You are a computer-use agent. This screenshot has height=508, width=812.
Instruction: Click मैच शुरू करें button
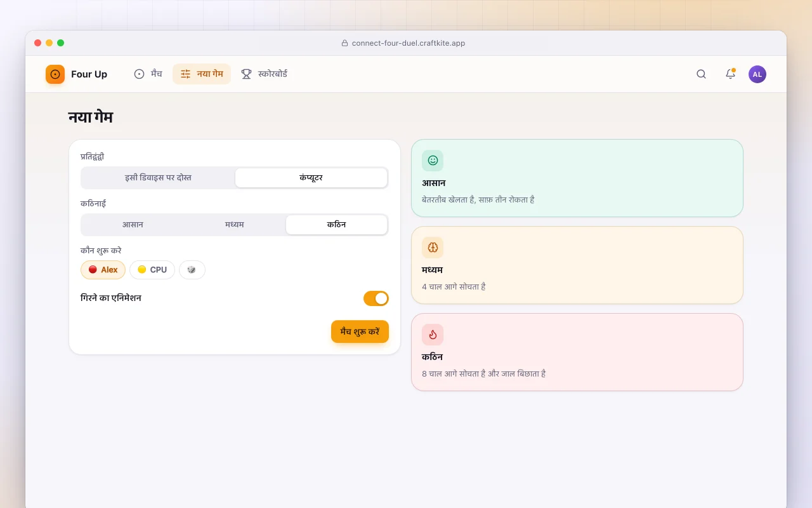(x=360, y=331)
